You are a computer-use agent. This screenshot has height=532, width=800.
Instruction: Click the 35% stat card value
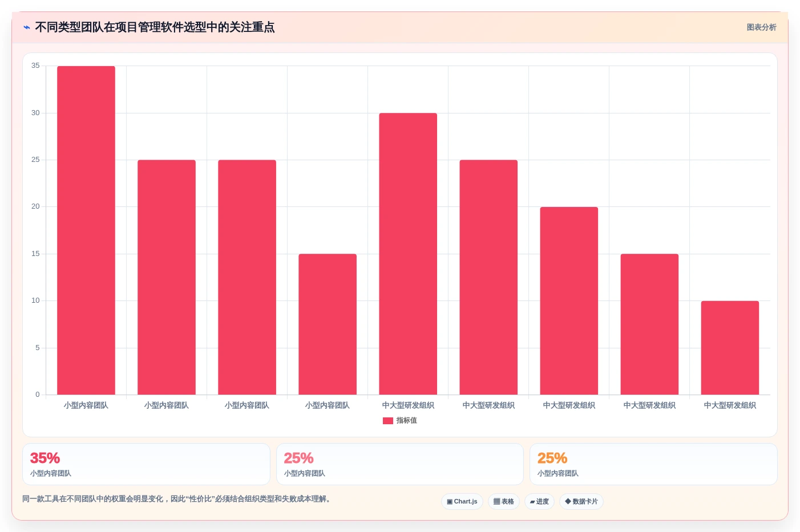45,458
